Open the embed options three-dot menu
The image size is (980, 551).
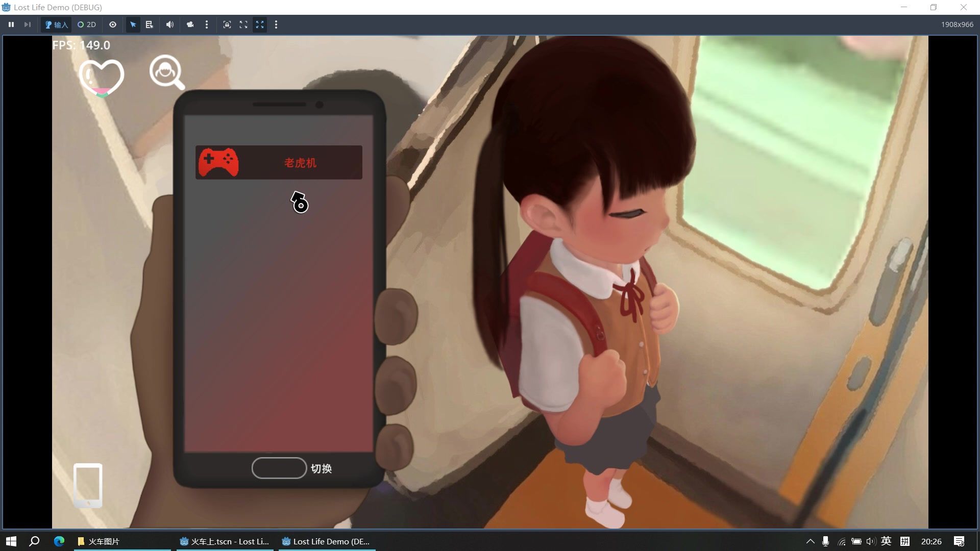(x=276, y=24)
